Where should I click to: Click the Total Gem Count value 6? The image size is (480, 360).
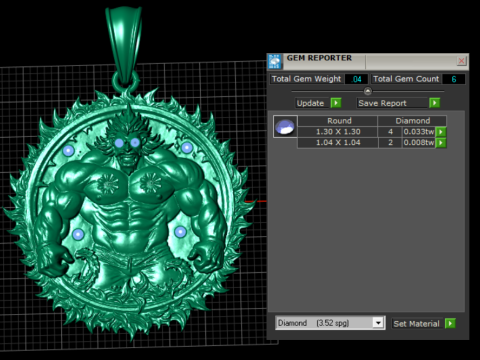(454, 79)
